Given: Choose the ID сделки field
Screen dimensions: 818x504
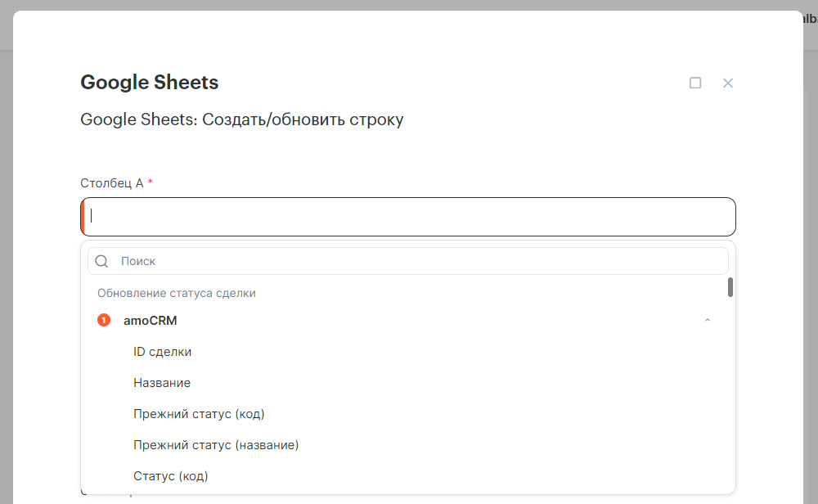Looking at the screenshot, I should click(x=163, y=352).
